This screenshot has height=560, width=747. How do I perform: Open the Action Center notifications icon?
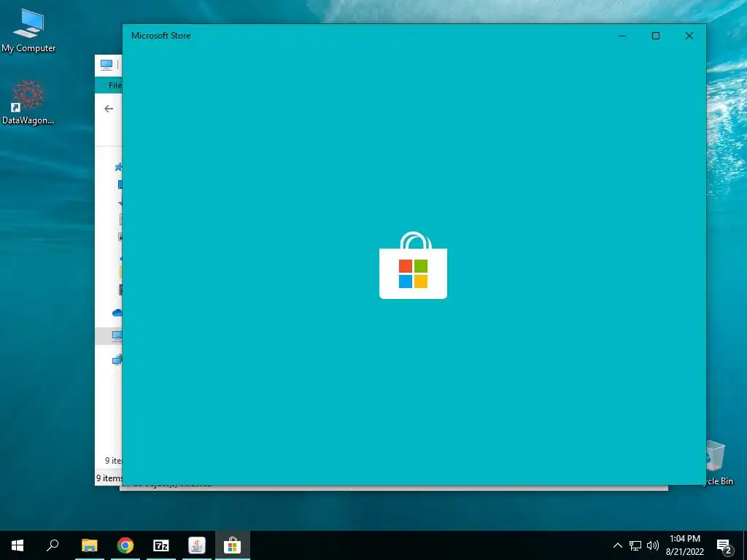click(724, 546)
